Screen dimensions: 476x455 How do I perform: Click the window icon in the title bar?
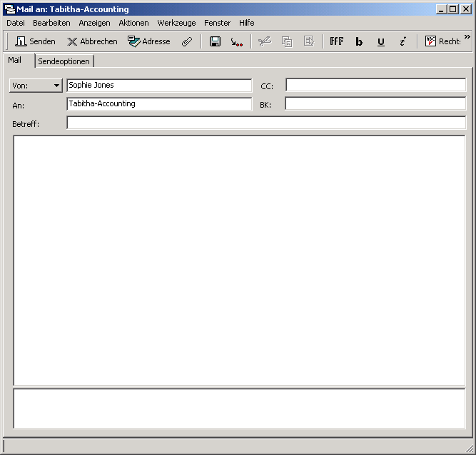tap(10, 9)
